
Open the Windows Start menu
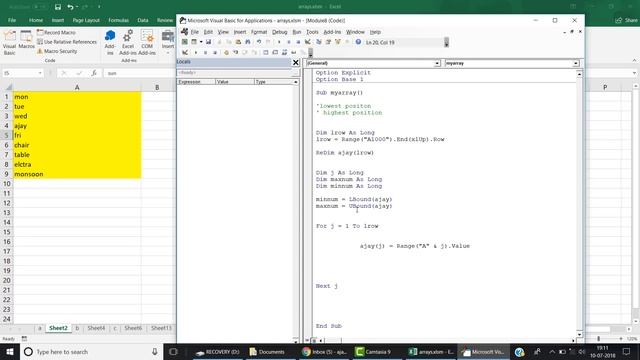(x=10, y=352)
